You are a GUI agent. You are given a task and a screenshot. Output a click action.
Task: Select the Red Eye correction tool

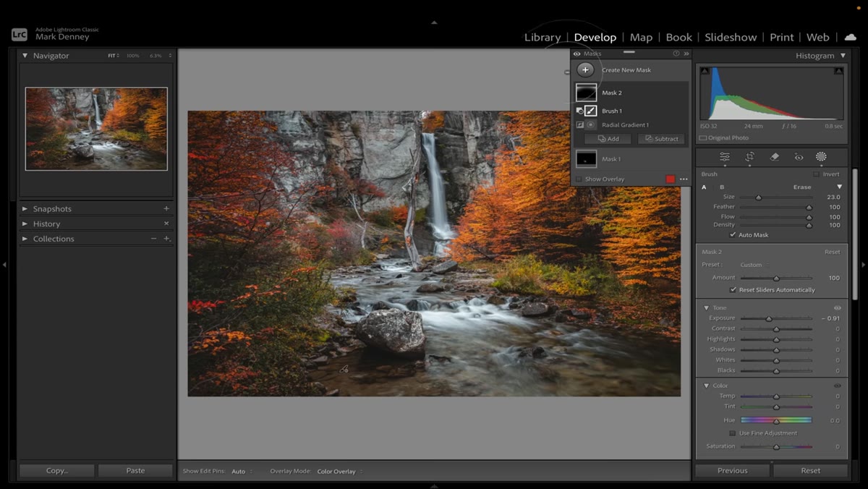point(799,157)
